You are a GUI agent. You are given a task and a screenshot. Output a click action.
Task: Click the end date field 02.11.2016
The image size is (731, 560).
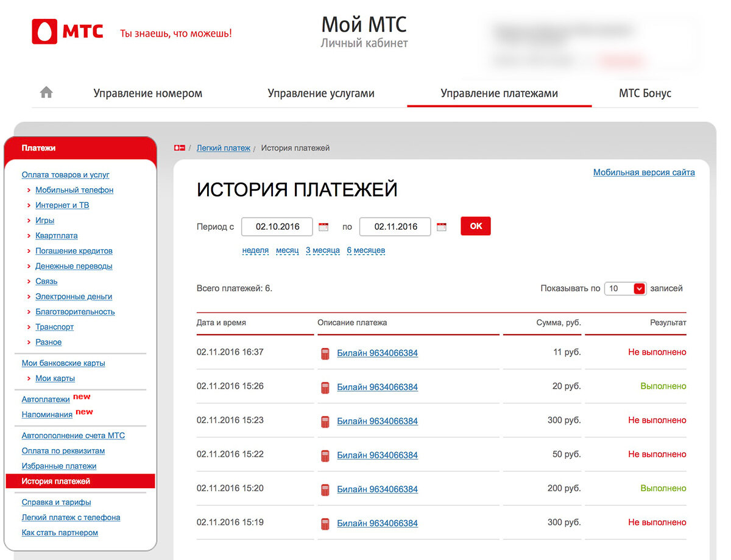tap(395, 227)
